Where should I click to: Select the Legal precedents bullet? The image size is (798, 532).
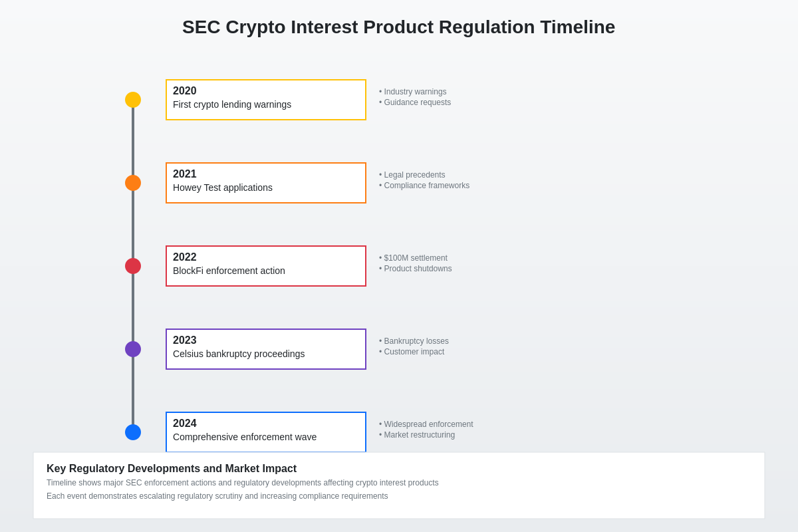(x=414, y=175)
